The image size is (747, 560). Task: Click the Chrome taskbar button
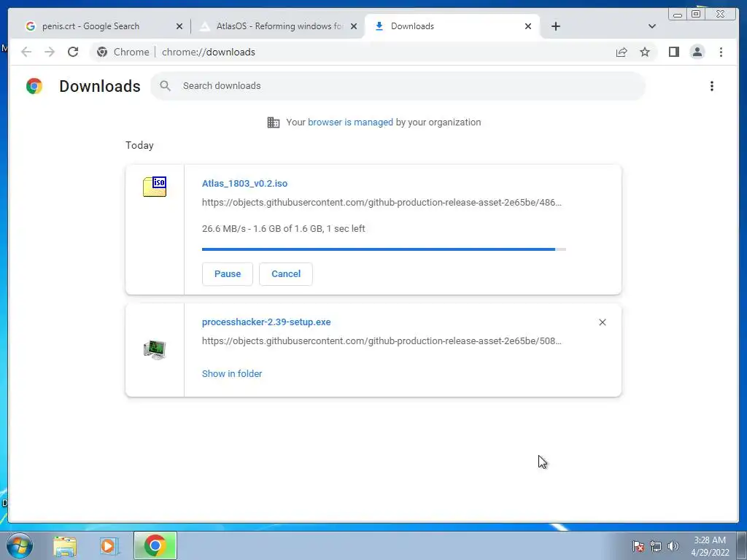pos(155,545)
